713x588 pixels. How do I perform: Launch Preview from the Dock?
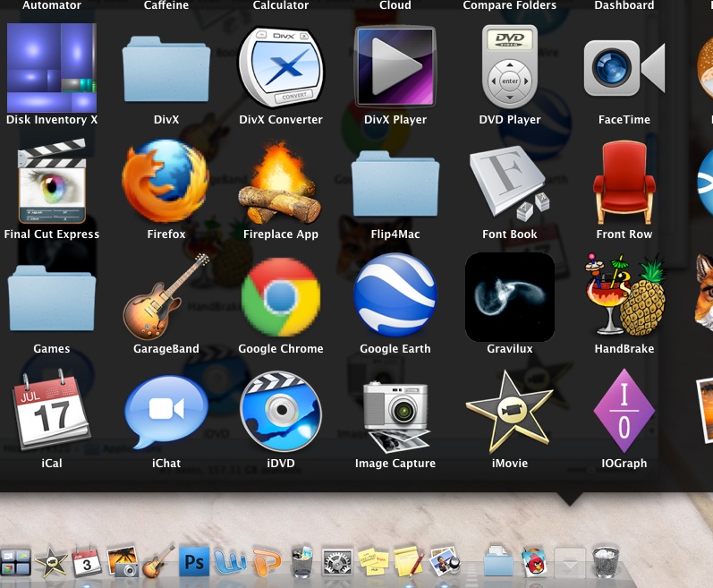[445, 562]
